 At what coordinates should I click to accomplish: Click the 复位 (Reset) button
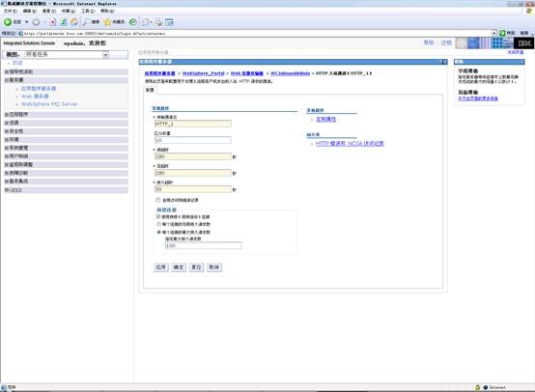[x=197, y=267]
